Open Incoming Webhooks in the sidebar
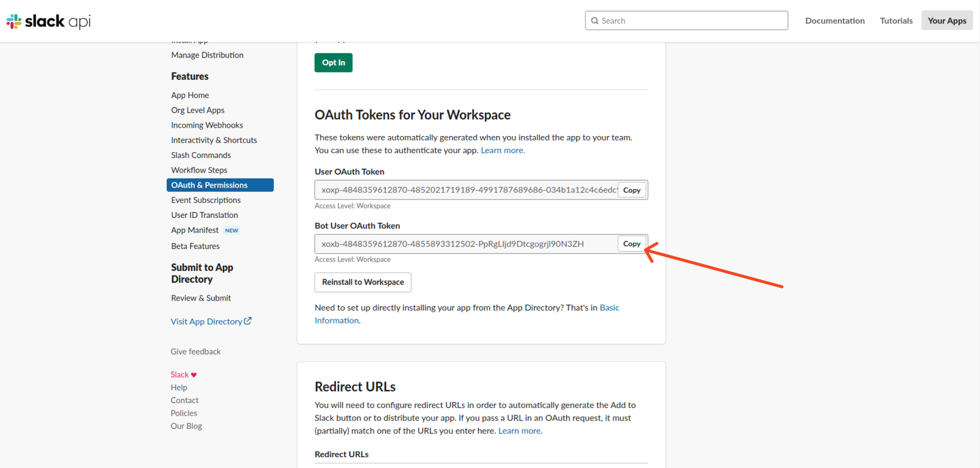Screen dimensions: 980x468 point(207,125)
